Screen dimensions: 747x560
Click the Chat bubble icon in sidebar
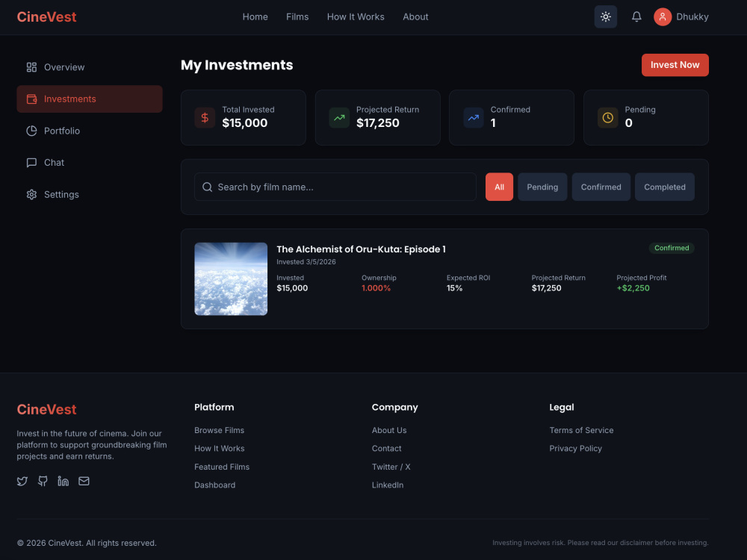[x=31, y=163]
